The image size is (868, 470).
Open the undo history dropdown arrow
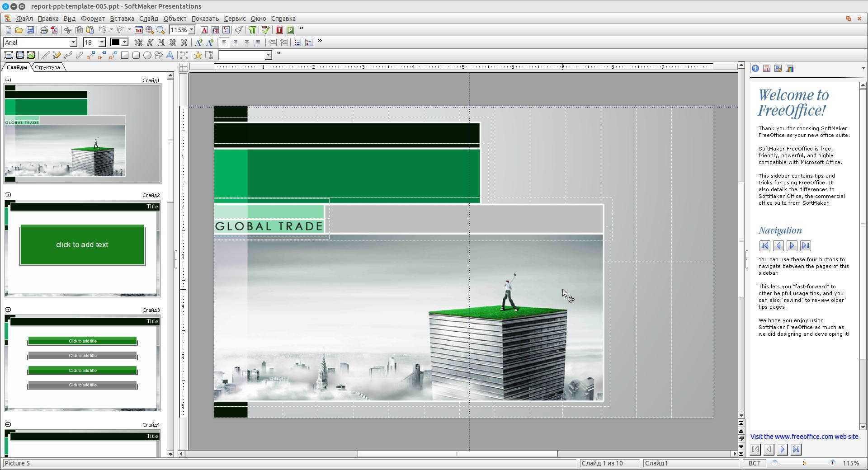coord(111,30)
